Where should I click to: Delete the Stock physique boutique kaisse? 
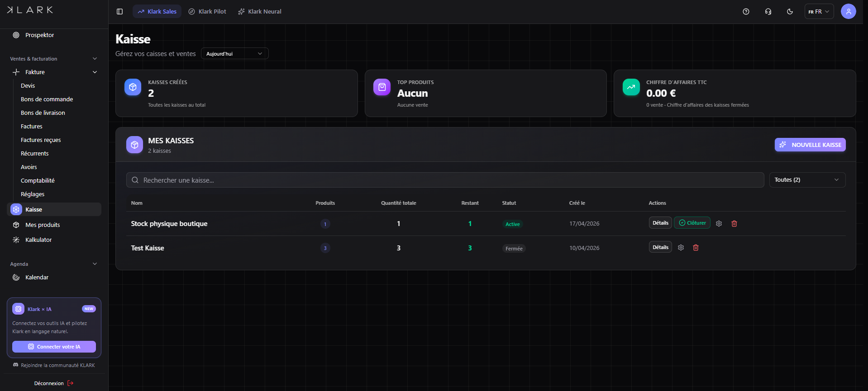click(734, 223)
